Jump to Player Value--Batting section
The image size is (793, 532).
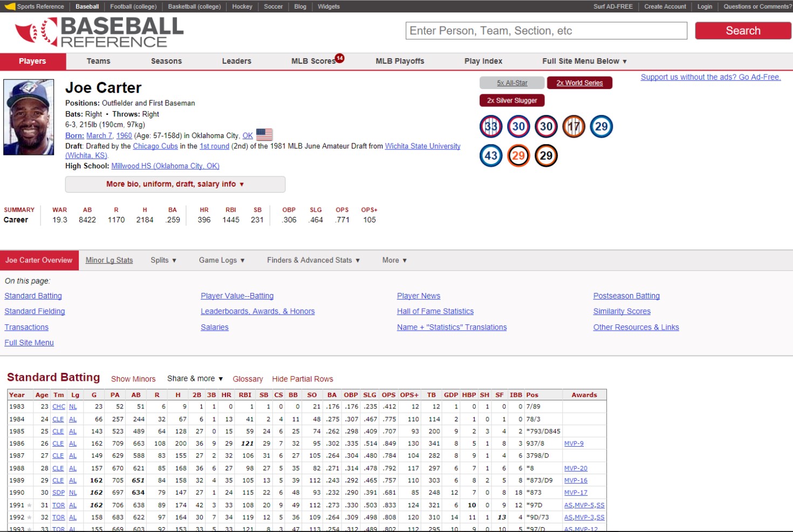tap(237, 296)
